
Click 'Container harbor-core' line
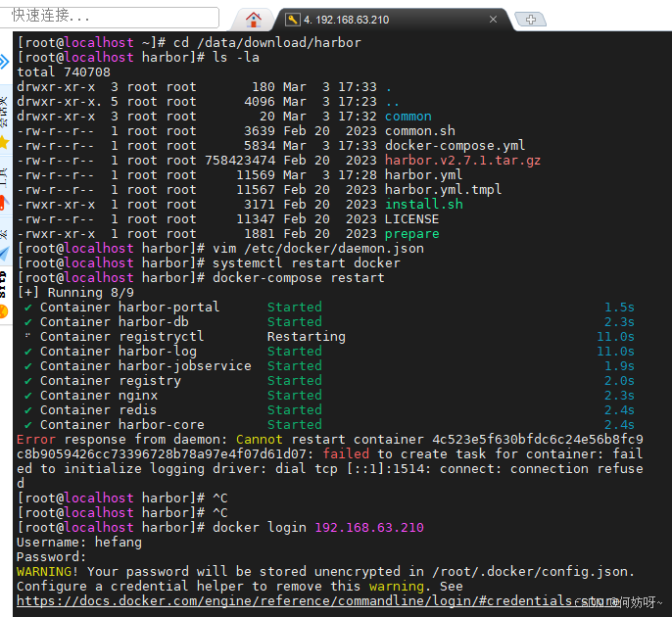tap(122, 424)
